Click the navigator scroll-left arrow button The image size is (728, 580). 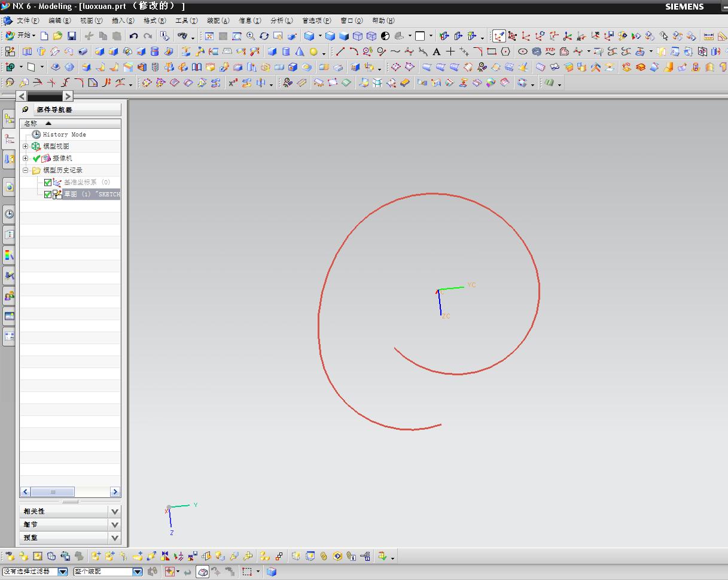point(22,96)
